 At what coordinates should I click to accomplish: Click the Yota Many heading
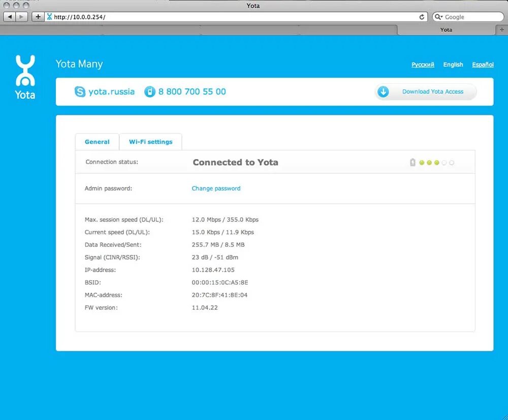[79, 64]
